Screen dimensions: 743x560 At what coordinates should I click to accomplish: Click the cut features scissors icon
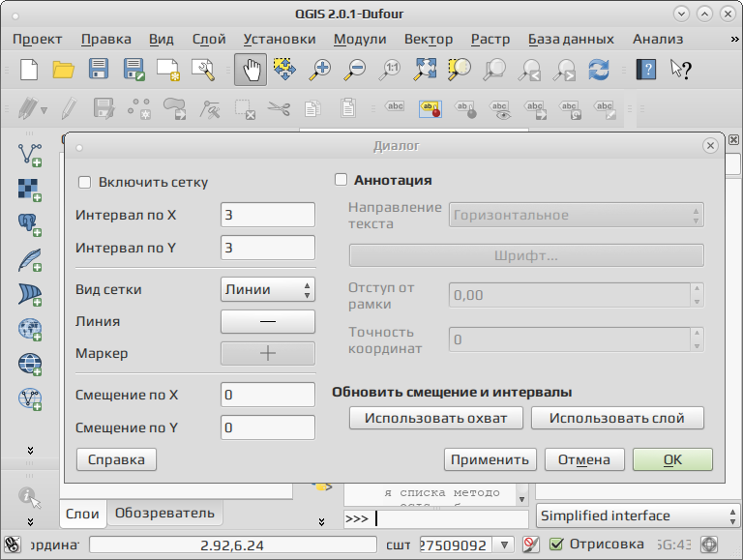[x=279, y=109]
